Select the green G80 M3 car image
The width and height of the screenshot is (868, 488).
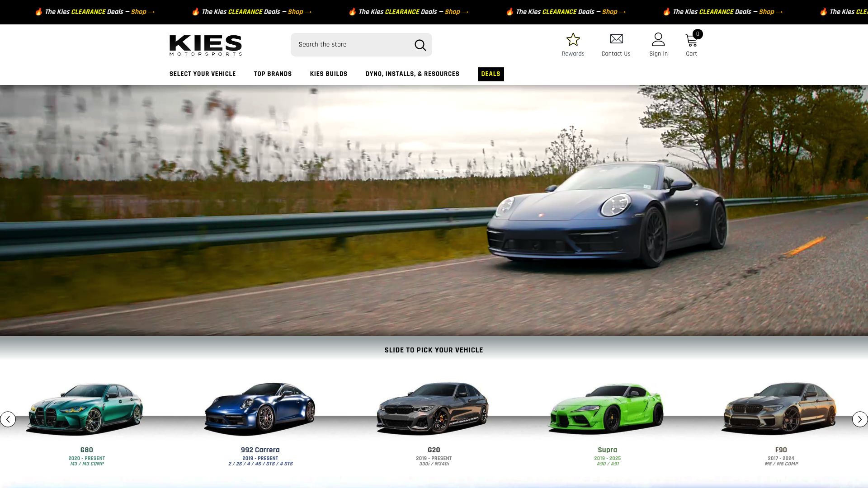coord(86,409)
